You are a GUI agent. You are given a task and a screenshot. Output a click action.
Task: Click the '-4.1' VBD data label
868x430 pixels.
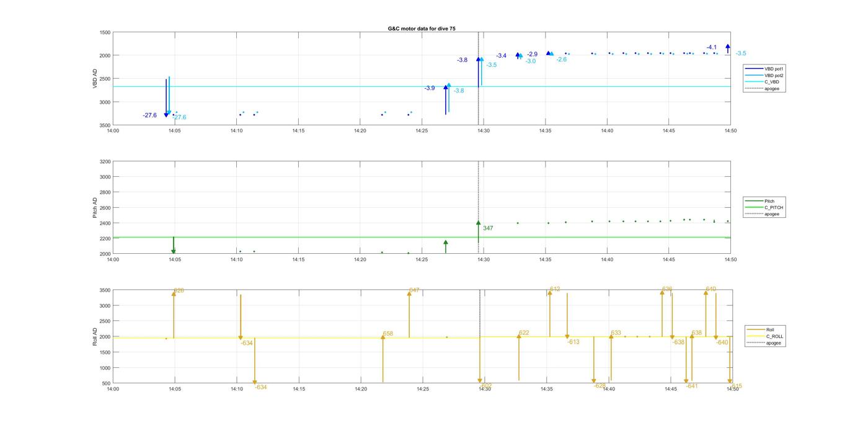click(x=712, y=47)
